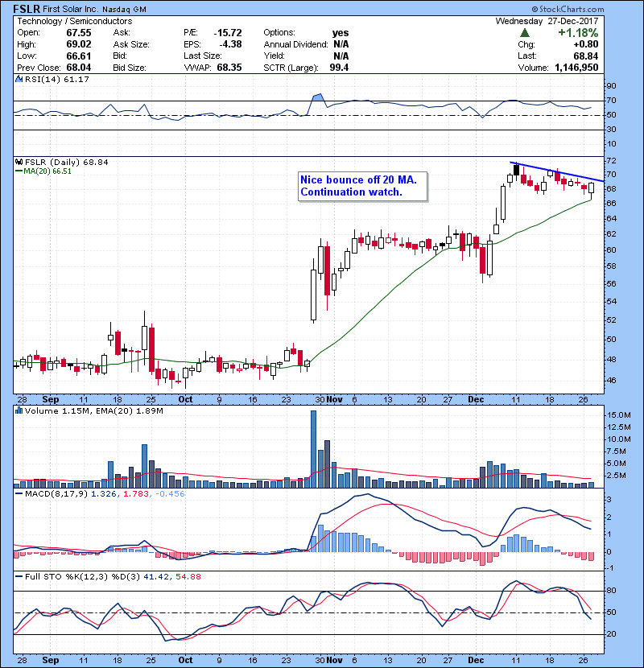Click the Oct label on price chart axis
Viewport: 644px width, 668px height.
click(185, 400)
